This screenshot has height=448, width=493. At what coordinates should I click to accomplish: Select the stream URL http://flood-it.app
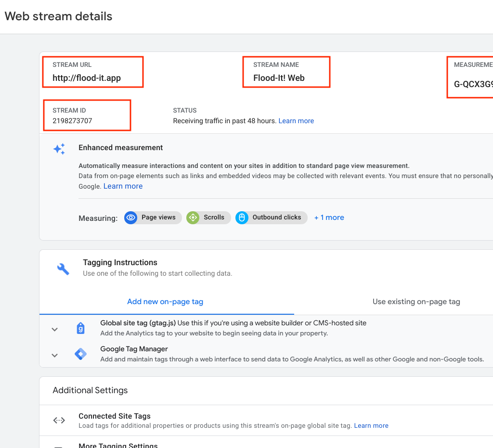coord(87,78)
